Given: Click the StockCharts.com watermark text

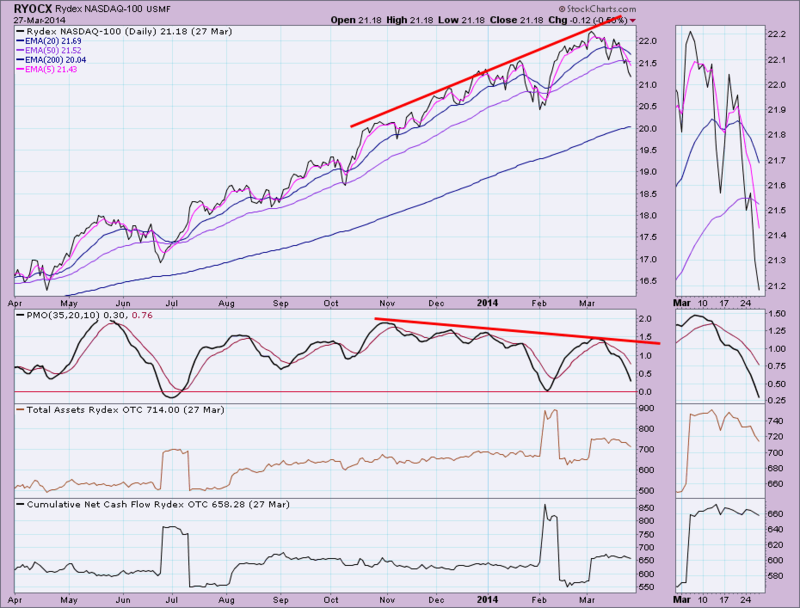Looking at the screenshot, I should tap(597, 9).
